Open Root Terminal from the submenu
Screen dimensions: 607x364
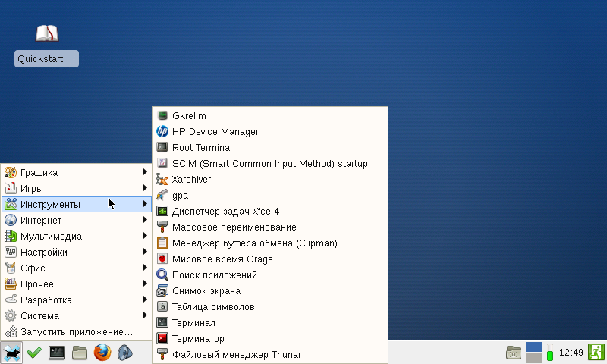point(202,147)
